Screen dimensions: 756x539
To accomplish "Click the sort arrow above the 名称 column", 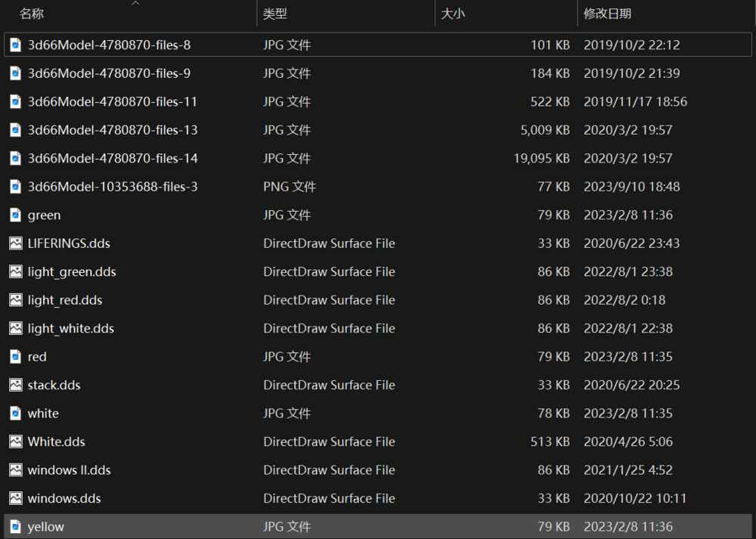I will pyautogui.click(x=135, y=3).
